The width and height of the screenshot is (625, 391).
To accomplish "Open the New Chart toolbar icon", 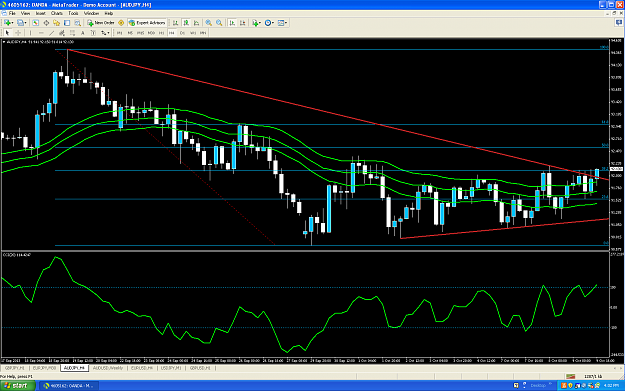I will pyautogui.click(x=8, y=23).
